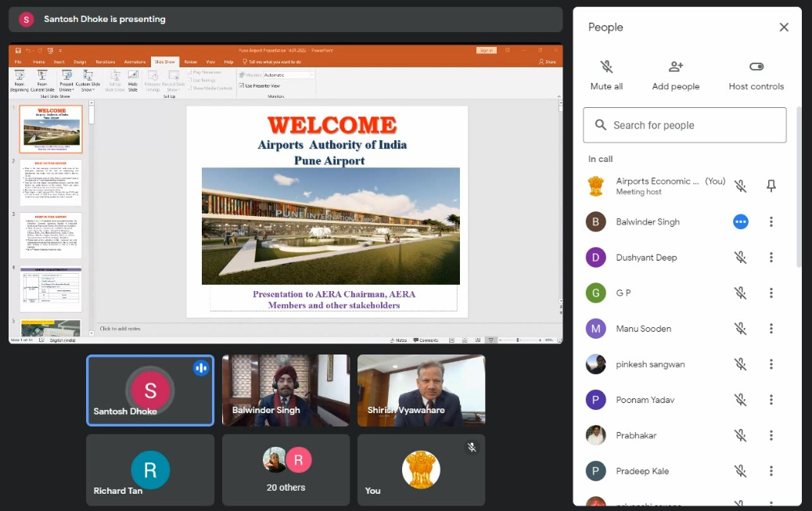Screen dimensions: 812x511
Task: Click the Add people icon
Action: click(x=676, y=67)
